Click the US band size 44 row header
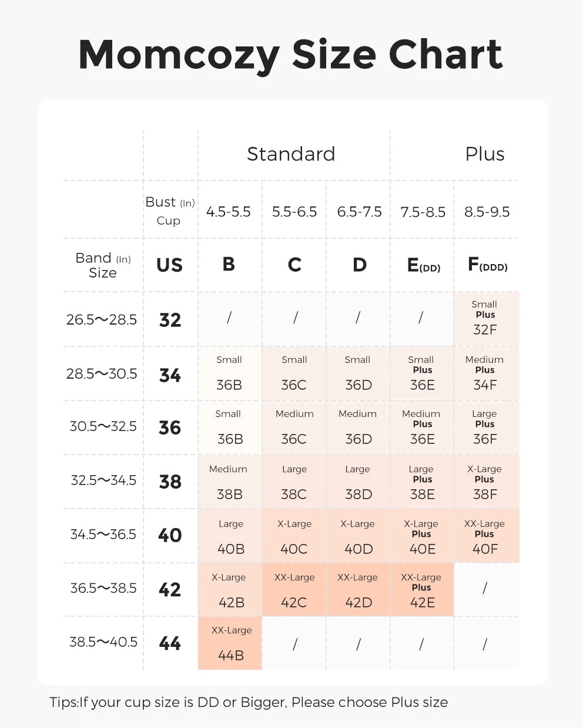This screenshot has height=728, width=583. pos(170,643)
